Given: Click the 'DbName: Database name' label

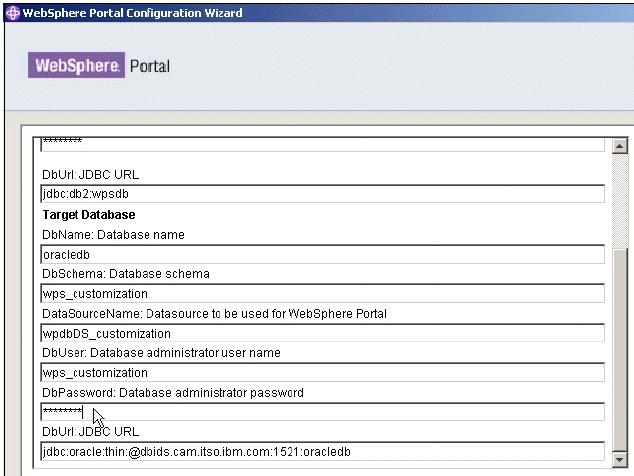Looking at the screenshot, I should (x=113, y=235).
